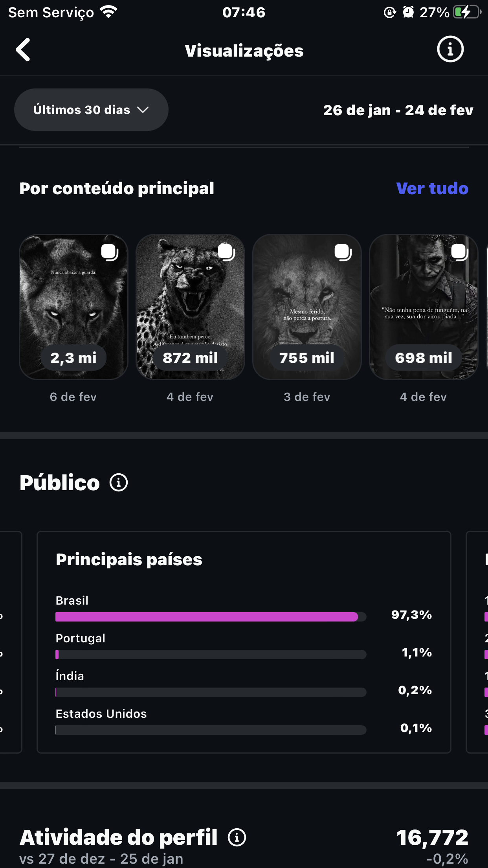The image size is (488, 868).
Task: Tap carousel icon on 698 mil post
Action: coord(460,252)
